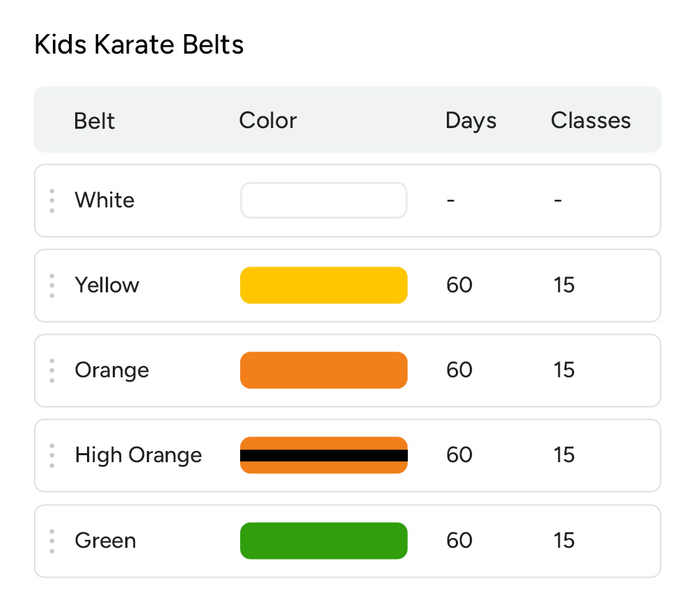Click the Yellow belt name

(x=107, y=285)
